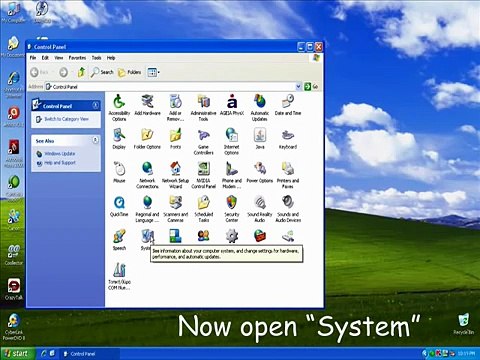The width and height of the screenshot is (480, 360).
Task: Select the Recycle Bin desktop icon
Action: (x=463, y=324)
